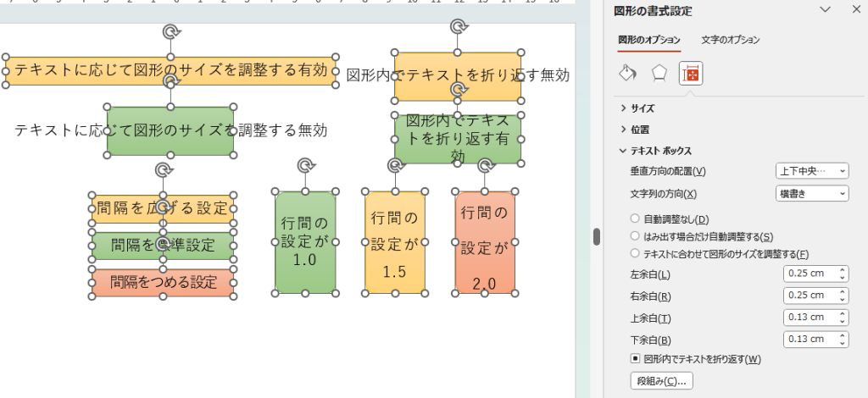Viewport: 868px width, 398px height.
Task: Select the Size & Properties icon
Action: click(x=691, y=74)
